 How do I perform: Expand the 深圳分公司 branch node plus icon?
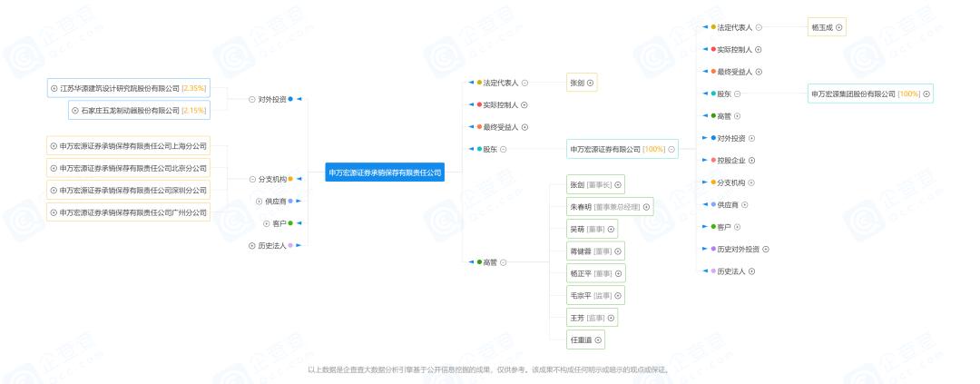point(54,190)
